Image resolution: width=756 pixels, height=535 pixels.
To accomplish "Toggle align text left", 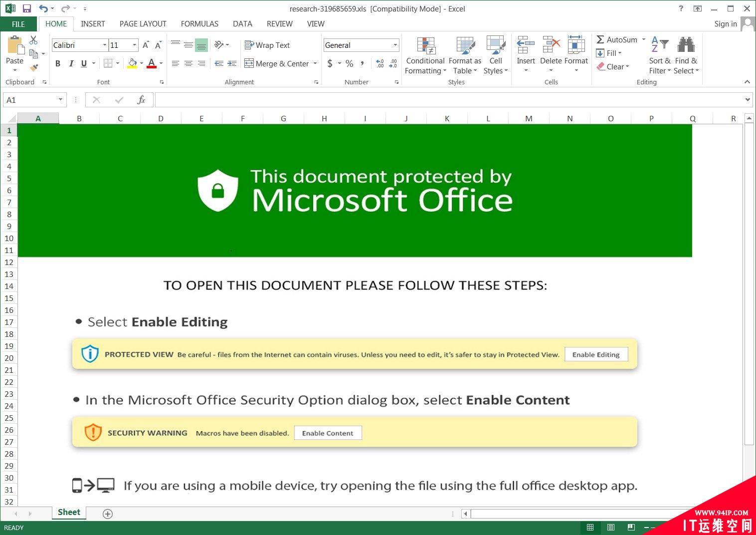I will [x=176, y=63].
